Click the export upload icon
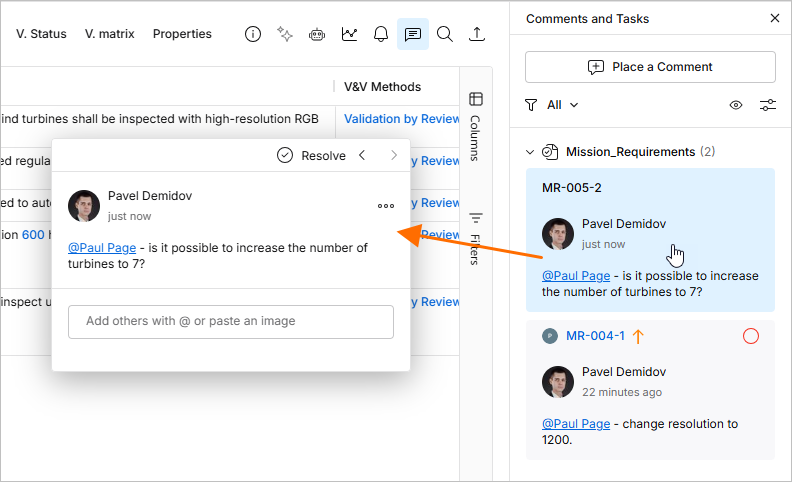Screen dimensions: 792x482 click(x=477, y=34)
